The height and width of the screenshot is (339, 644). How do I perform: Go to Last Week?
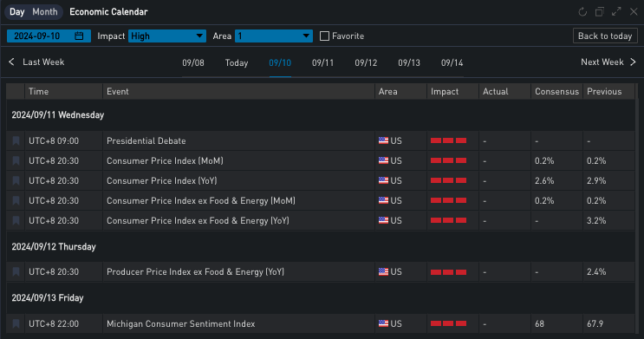(36, 62)
